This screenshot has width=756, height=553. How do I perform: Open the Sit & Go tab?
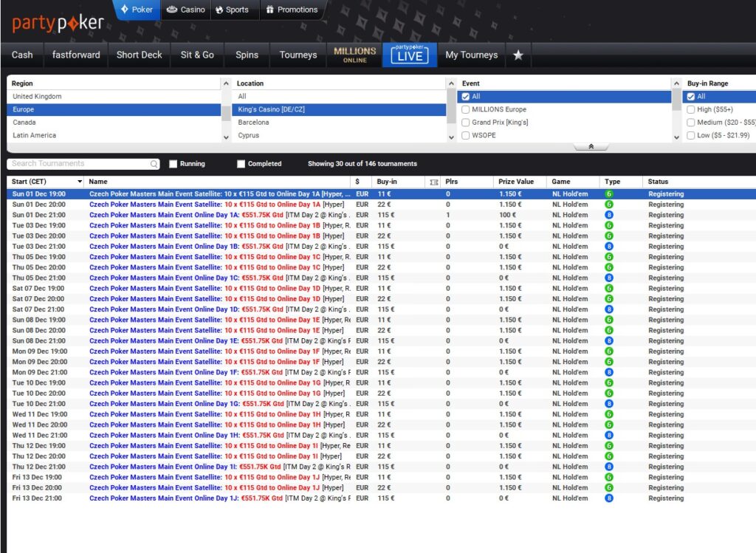coord(197,55)
